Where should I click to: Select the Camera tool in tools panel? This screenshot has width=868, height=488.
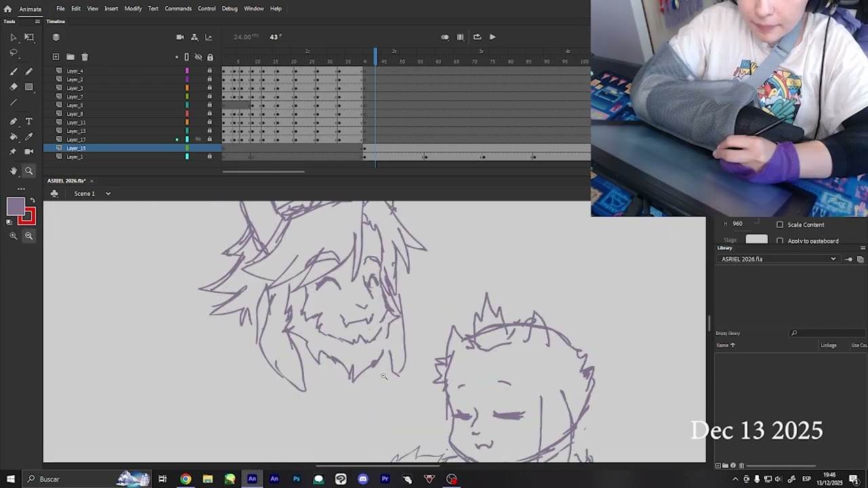[29, 152]
